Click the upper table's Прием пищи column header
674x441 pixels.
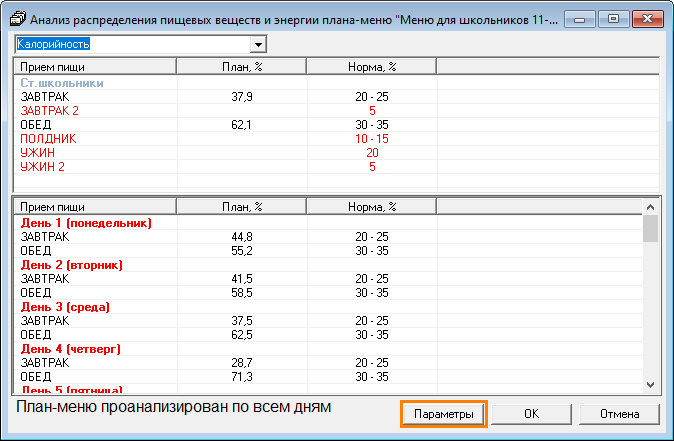94,67
